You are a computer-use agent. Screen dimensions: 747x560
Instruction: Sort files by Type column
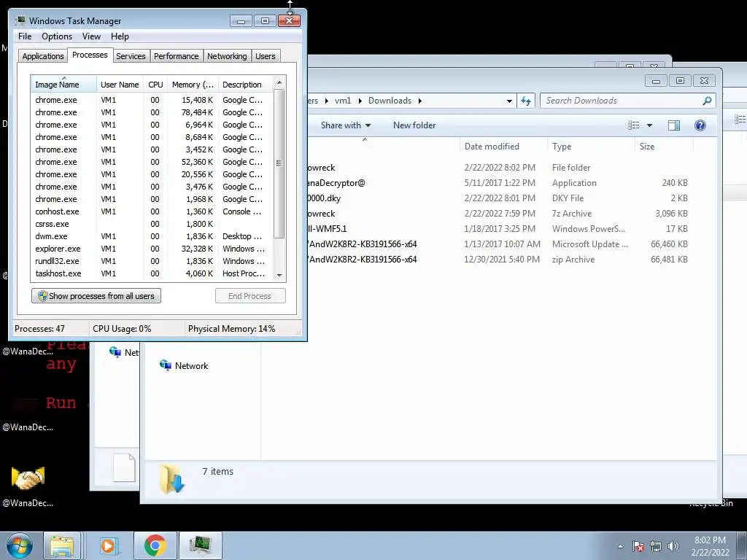(591, 146)
